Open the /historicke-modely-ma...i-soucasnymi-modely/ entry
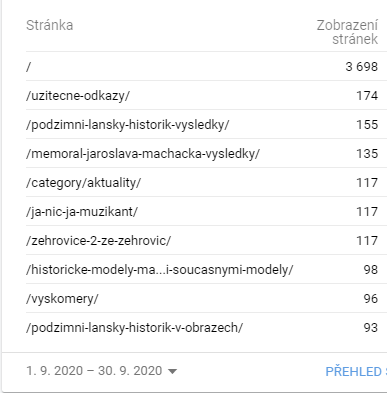387x393 pixels. coord(160,269)
